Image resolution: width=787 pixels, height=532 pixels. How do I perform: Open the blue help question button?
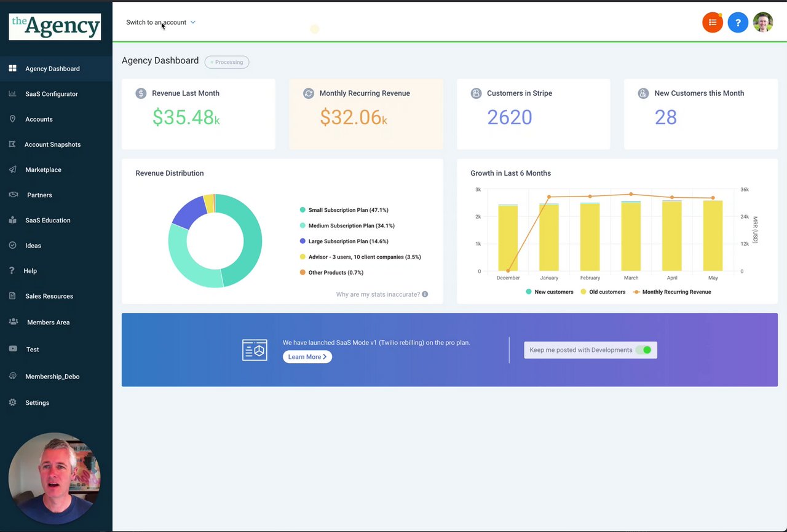738,23
